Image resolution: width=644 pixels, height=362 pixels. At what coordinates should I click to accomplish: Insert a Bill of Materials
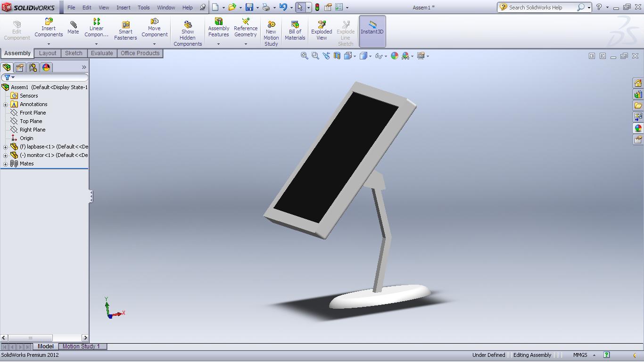click(x=295, y=31)
